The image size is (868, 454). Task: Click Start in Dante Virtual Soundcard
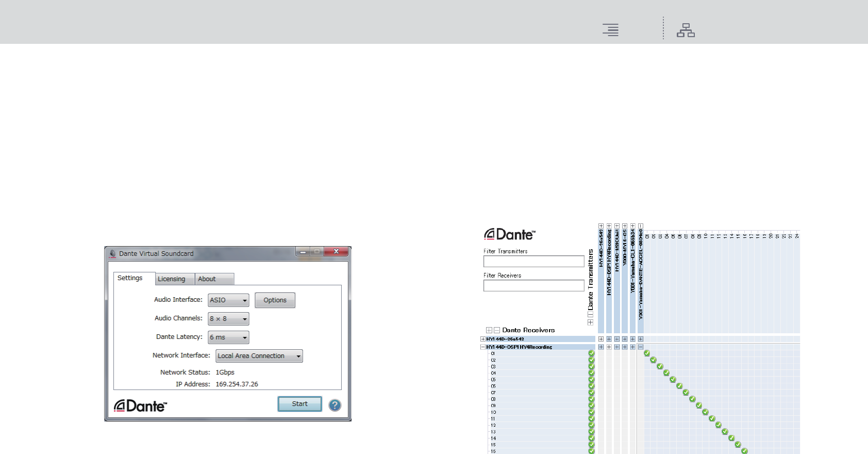coord(299,404)
